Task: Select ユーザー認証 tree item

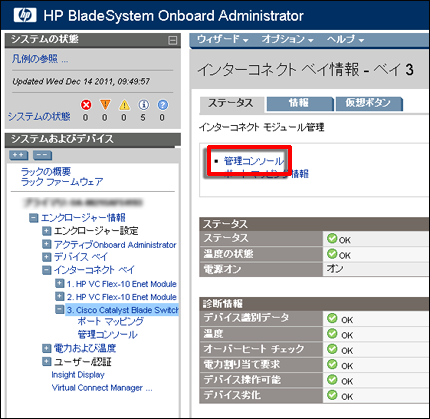Action: tap(83, 361)
